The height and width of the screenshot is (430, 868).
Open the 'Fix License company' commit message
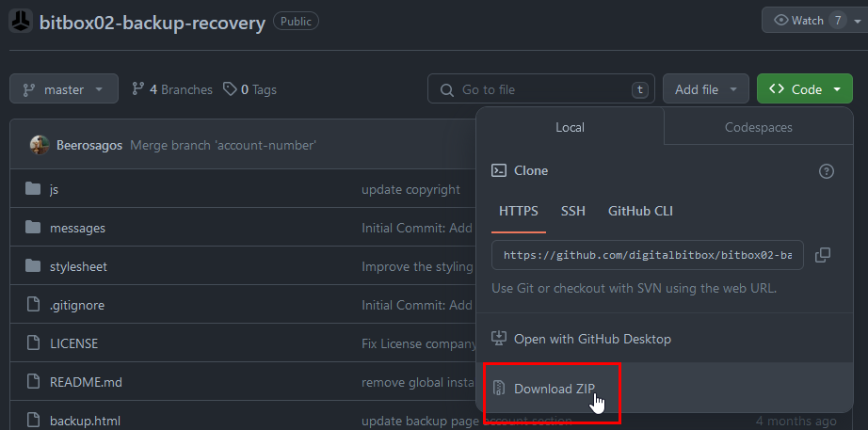tap(419, 343)
